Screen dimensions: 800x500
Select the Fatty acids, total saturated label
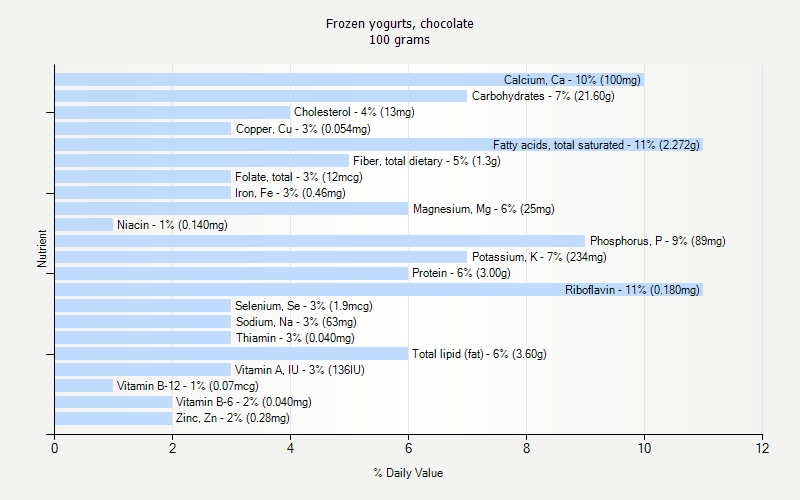(596, 145)
